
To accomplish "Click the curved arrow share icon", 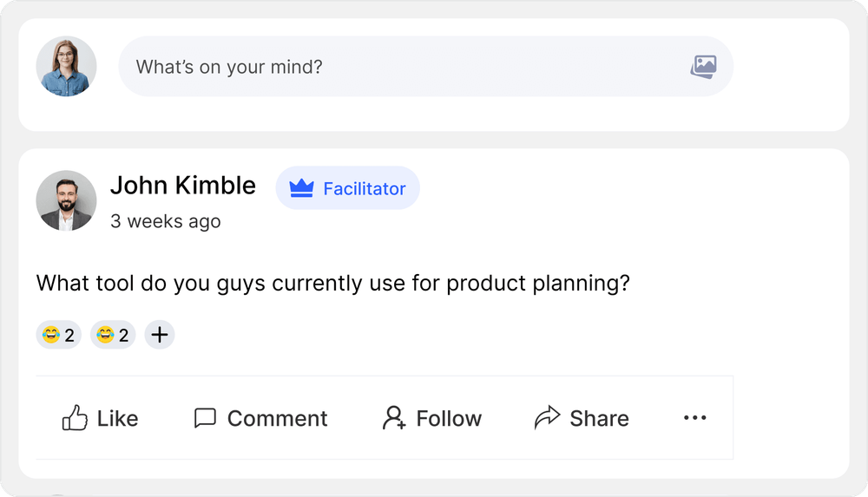I will click(x=547, y=418).
